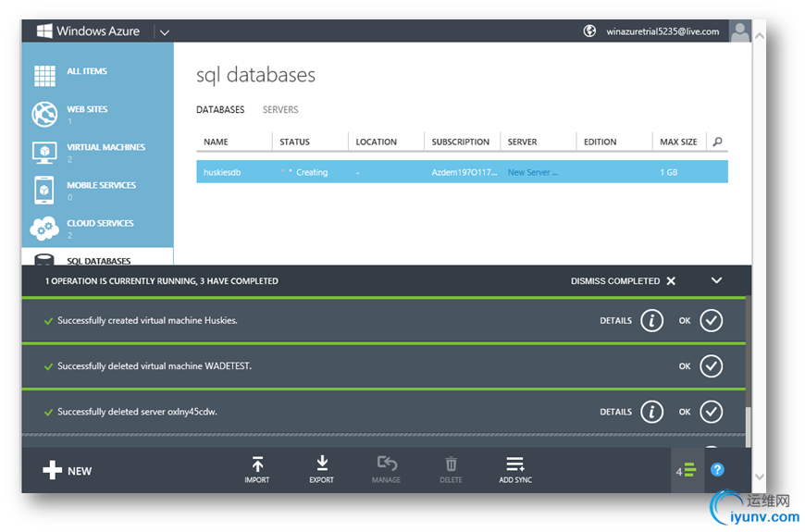
Task: Sort by the LOCATION column header
Action: (x=377, y=142)
